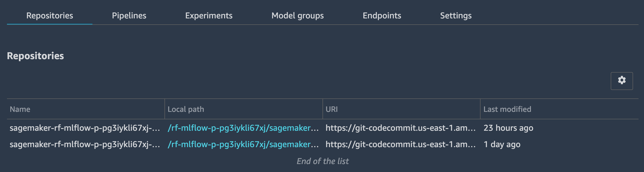Click the URI column header

point(331,109)
